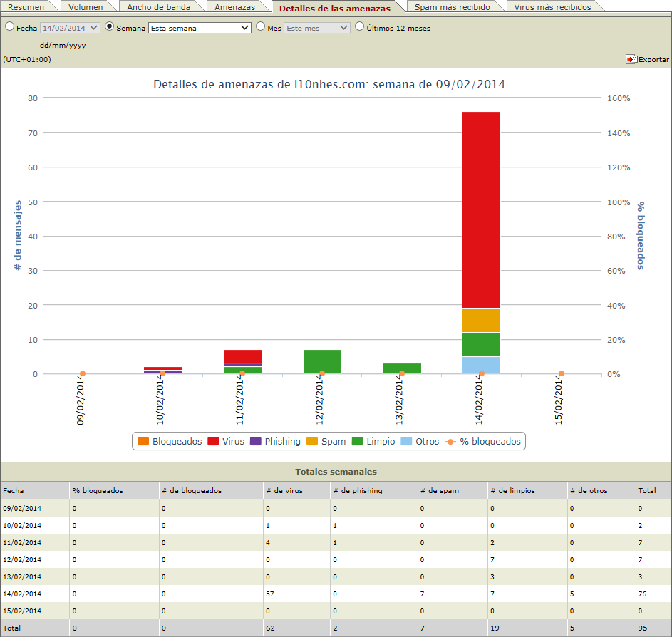The height and width of the screenshot is (637, 672).
Task: Select the Fecha radio button
Action: 9,26
